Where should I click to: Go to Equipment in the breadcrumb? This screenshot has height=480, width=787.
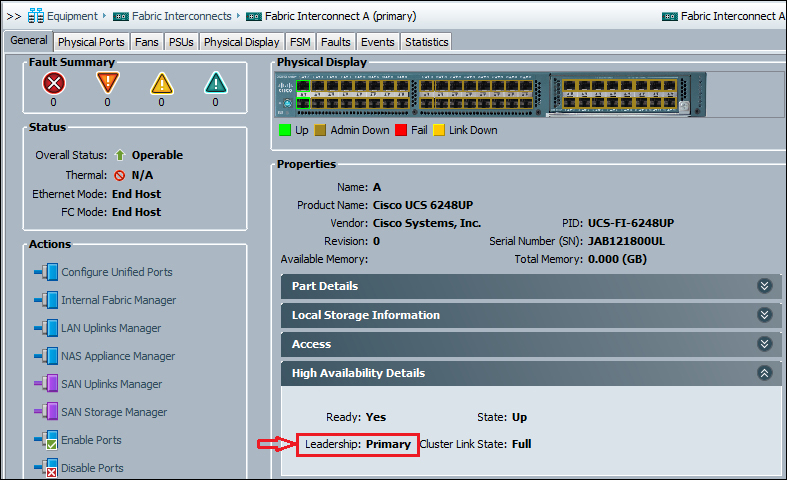tap(72, 17)
